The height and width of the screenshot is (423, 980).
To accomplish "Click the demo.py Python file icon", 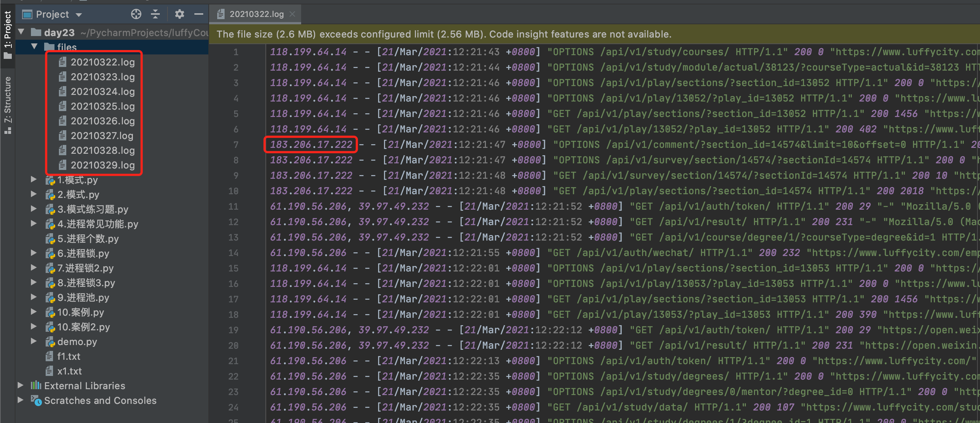I will 50,342.
